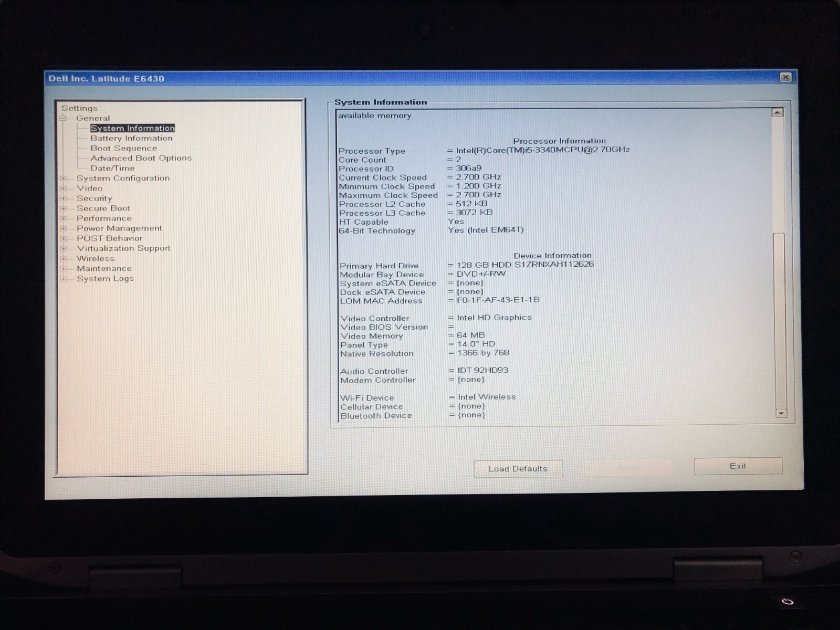
Task: Expand the Security plus box
Action: point(64,198)
